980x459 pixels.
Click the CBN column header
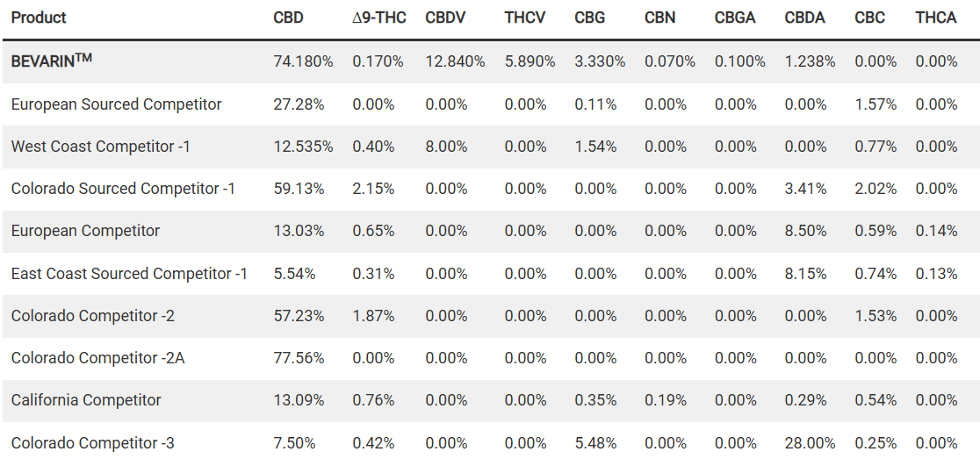659,18
